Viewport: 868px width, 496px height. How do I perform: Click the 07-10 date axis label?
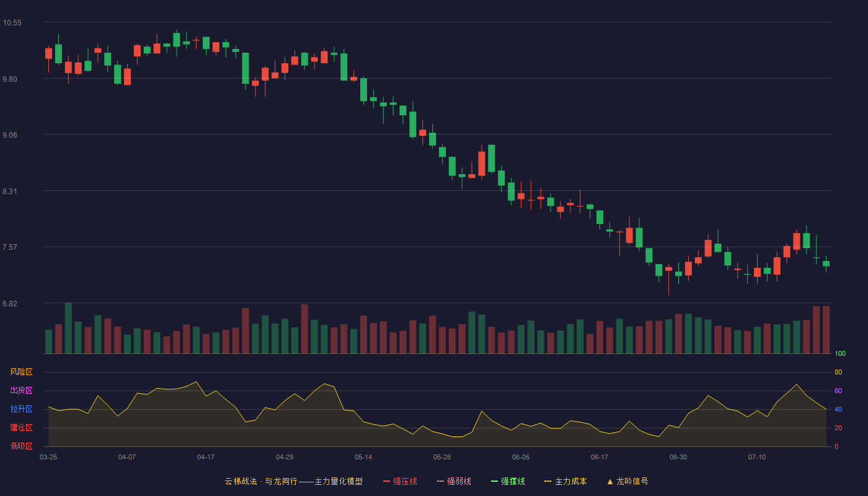click(757, 457)
